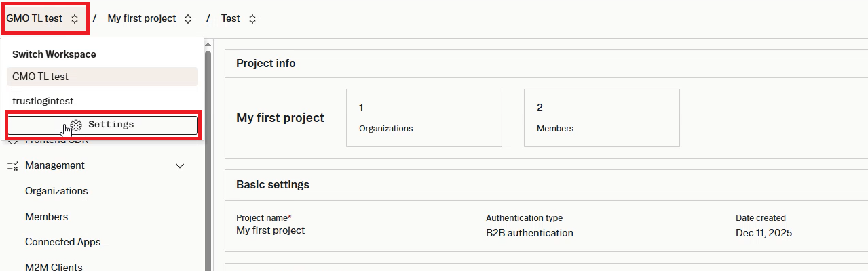868x271 pixels.
Task: Click up-down arrows next to GMO TL test
Action: 74,19
